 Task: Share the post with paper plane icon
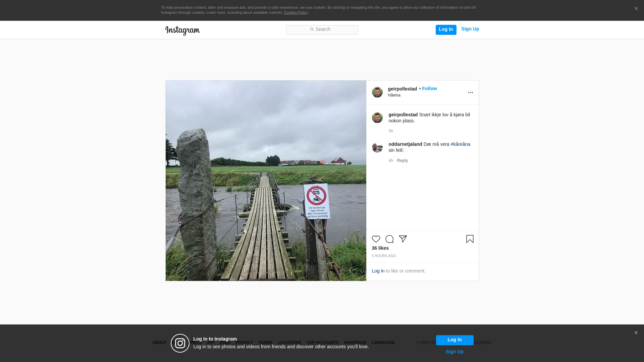(x=402, y=239)
